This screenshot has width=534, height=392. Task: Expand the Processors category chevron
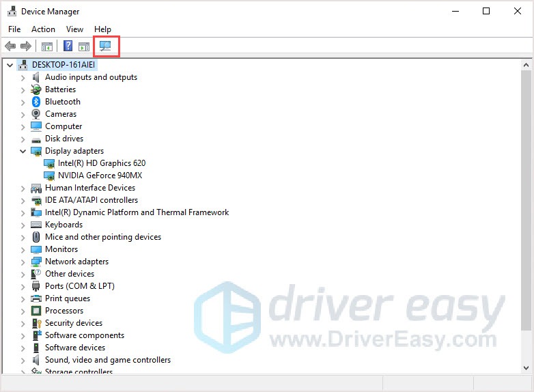[x=23, y=311]
